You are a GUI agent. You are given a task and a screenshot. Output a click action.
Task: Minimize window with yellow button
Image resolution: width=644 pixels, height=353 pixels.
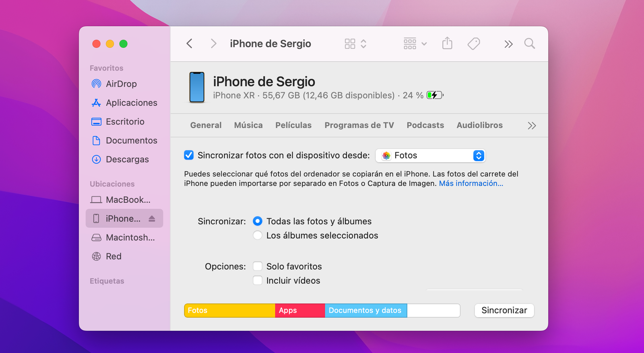110,44
